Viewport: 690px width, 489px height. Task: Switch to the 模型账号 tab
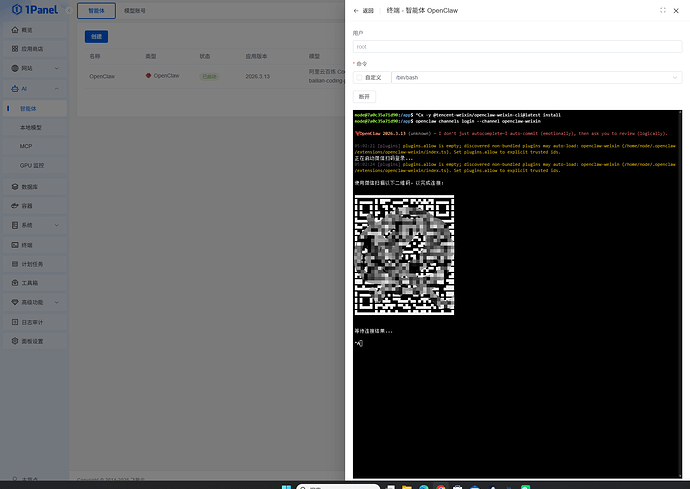(x=134, y=10)
